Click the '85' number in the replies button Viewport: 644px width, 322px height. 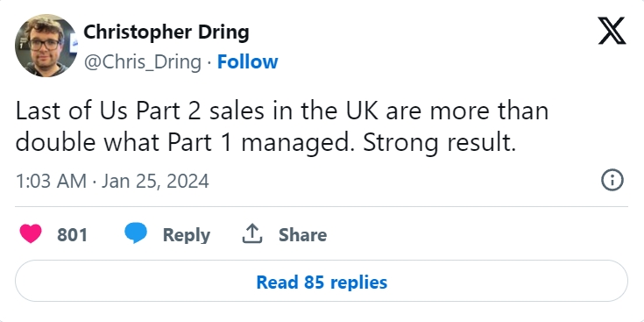tap(315, 283)
